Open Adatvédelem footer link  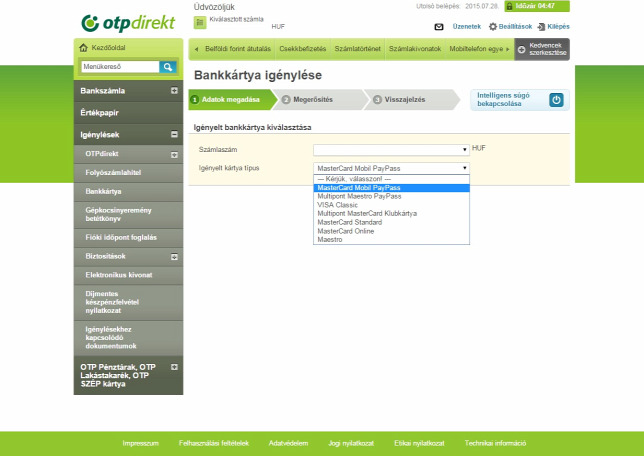(288, 443)
